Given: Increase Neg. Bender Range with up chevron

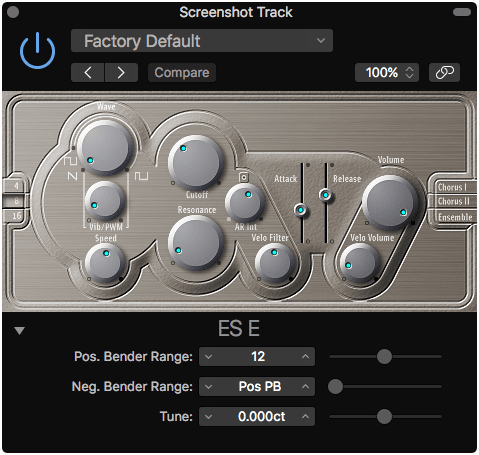Looking at the screenshot, I should [305, 387].
